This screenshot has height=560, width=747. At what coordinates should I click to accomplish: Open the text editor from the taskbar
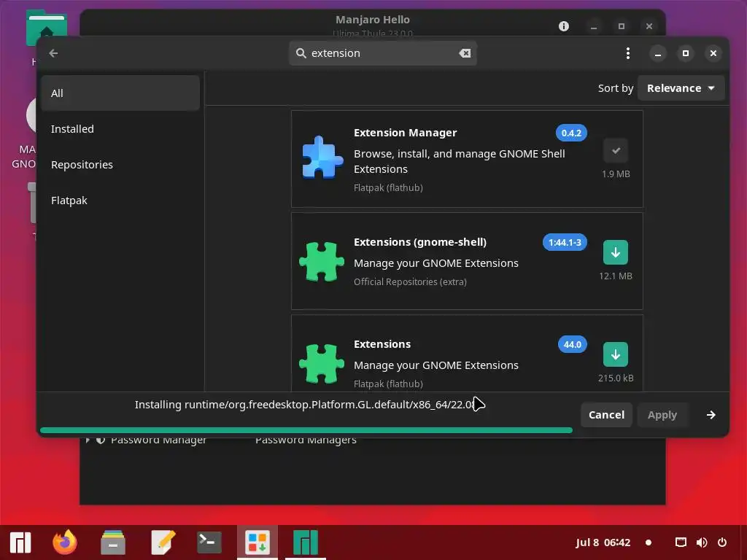click(x=163, y=542)
